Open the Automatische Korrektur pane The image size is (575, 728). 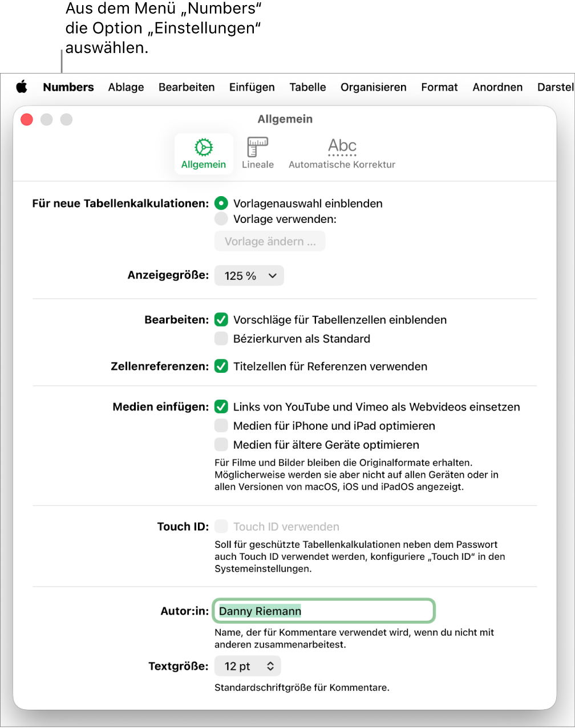coord(342,154)
